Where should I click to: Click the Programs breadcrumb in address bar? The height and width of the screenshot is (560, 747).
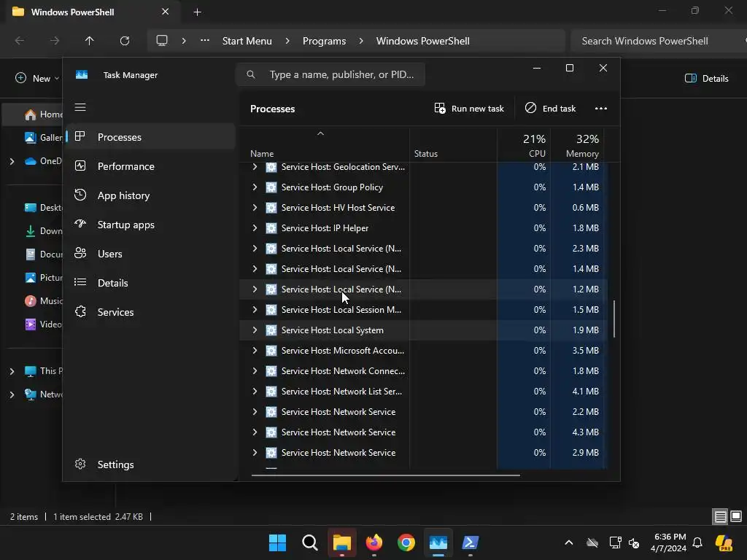(325, 41)
